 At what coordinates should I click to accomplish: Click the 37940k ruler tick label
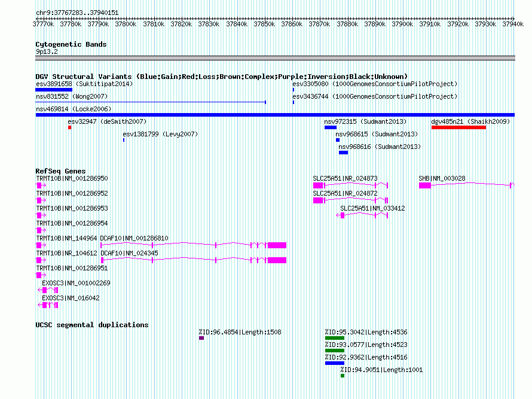tap(513, 24)
